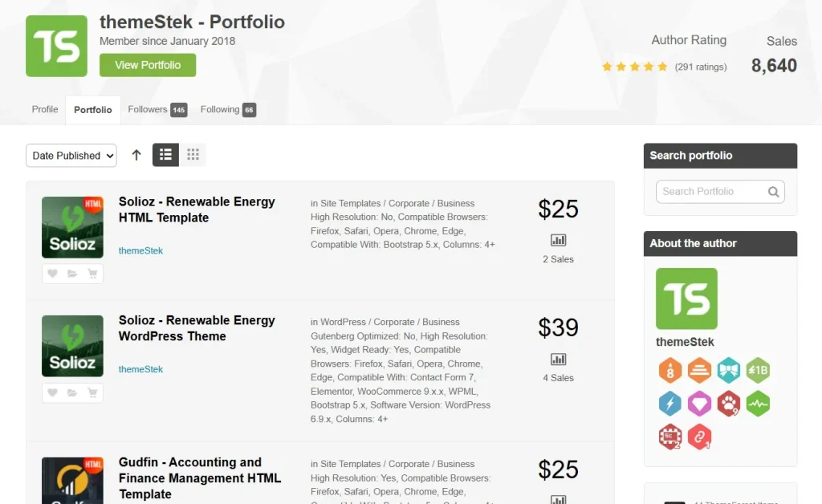822x504 pixels.
Task: Open the Profile tab
Action: coord(45,110)
